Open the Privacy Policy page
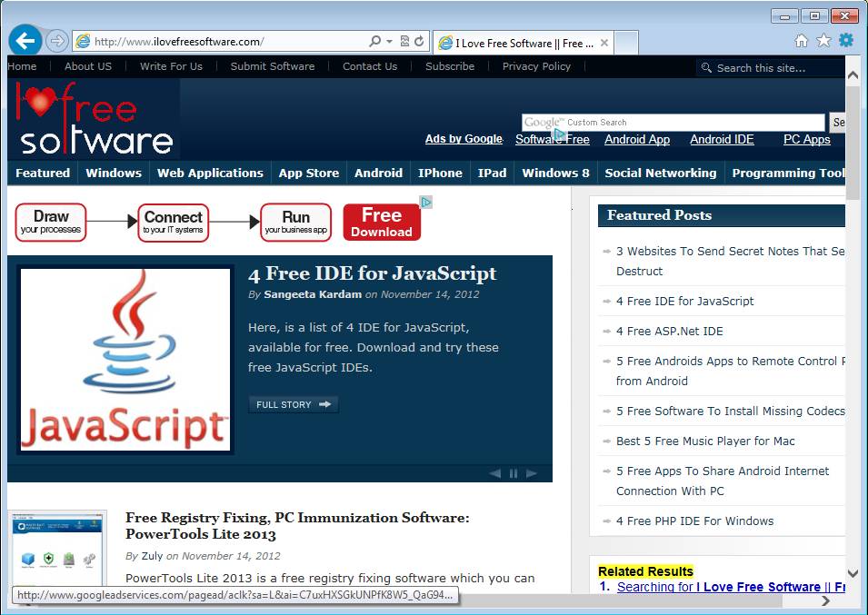Image resolution: width=868 pixels, height=615 pixels. [536, 66]
